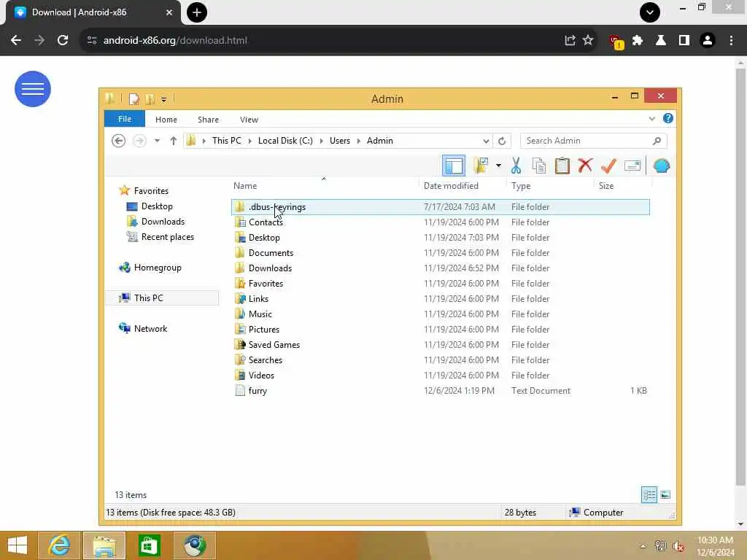Bookmark this page with star icon
This screenshot has width=747, height=560.
point(588,41)
